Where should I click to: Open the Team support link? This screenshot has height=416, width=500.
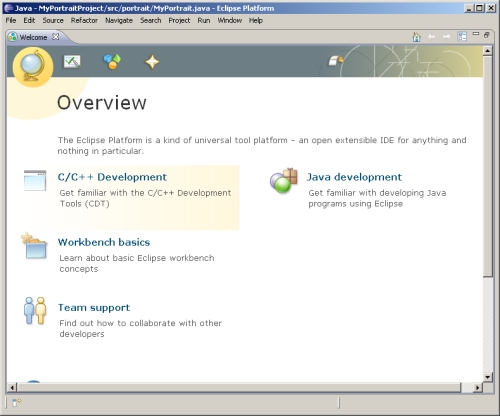tap(94, 308)
